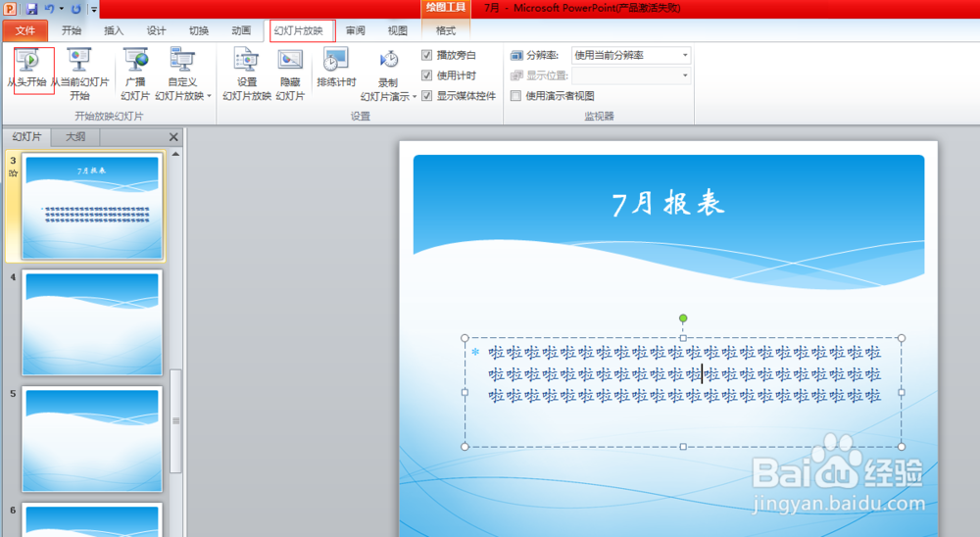Select slide 6 thumbnail
Screen dimensions: 980x537
(x=92, y=520)
